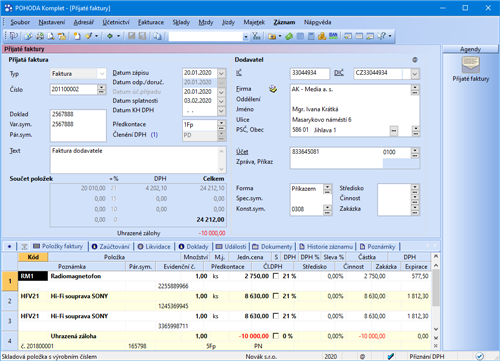Select the RM1 code cell in row 1
Viewport: 500px width, 361px height.
[x=33, y=276]
